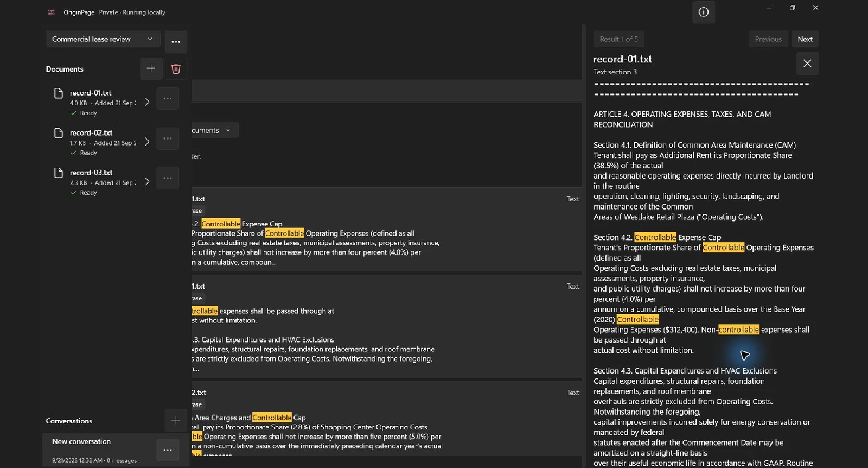Image resolution: width=868 pixels, height=468 pixels.
Task: Click Section 4.3 heading in preview panel
Action: tap(685, 371)
